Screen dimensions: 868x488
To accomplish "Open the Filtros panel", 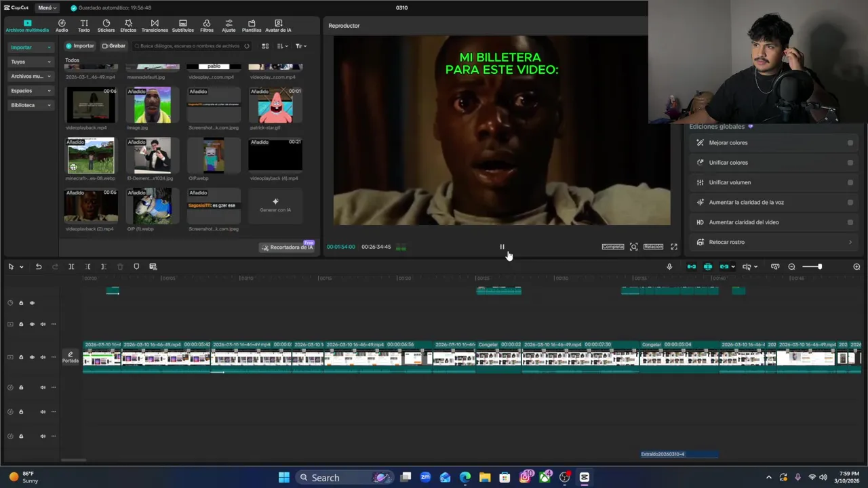I will (207, 26).
